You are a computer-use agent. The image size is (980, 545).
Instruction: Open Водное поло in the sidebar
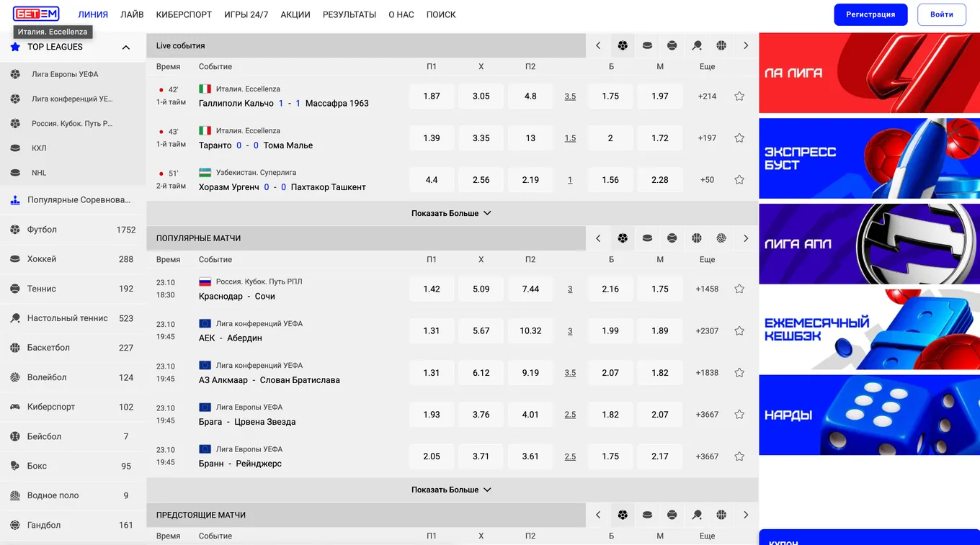coord(72,495)
